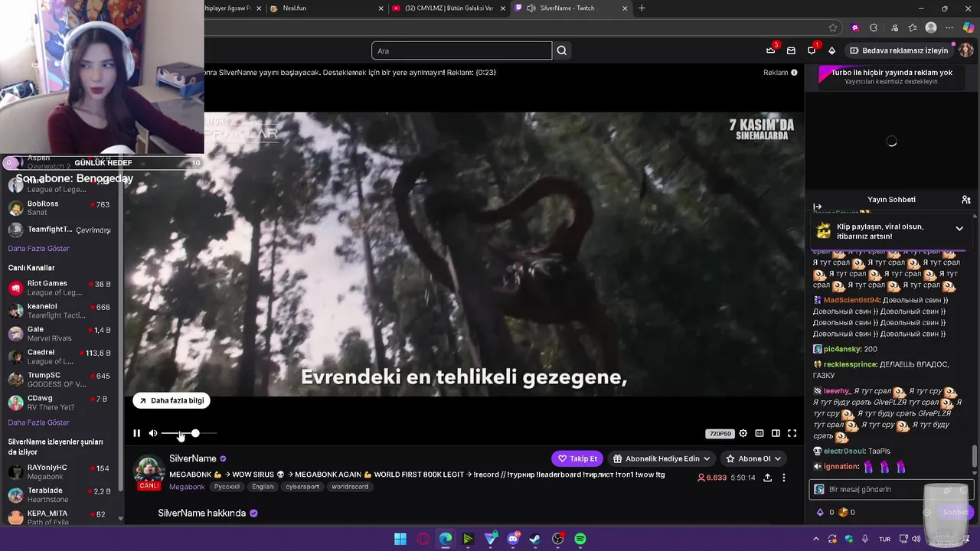Open the Riot Games channel in sidebar

pos(60,288)
